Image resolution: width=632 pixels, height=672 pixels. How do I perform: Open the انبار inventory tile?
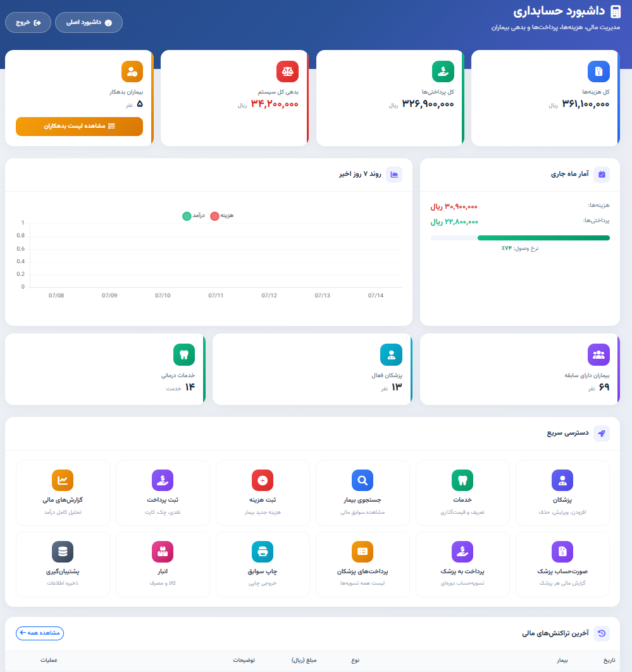coord(163,564)
